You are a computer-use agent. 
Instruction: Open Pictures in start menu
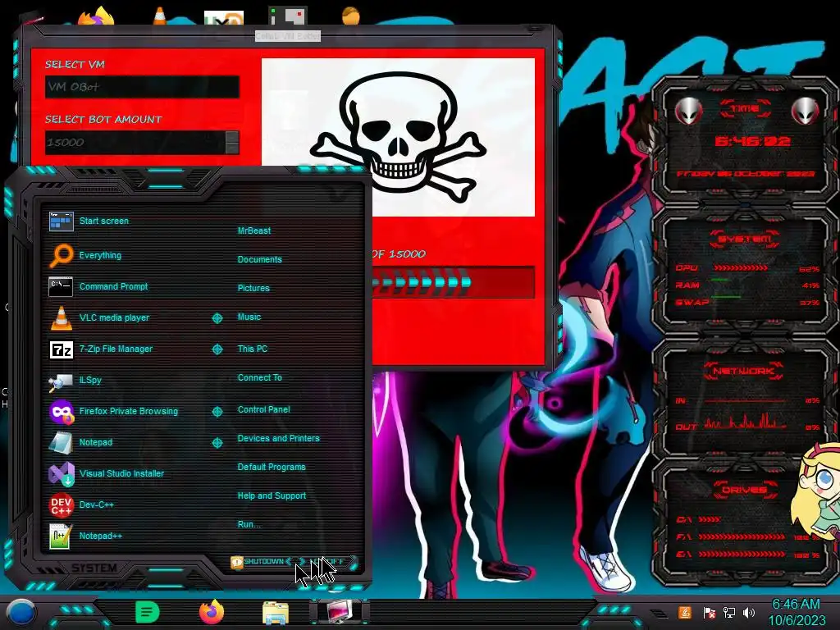253,288
